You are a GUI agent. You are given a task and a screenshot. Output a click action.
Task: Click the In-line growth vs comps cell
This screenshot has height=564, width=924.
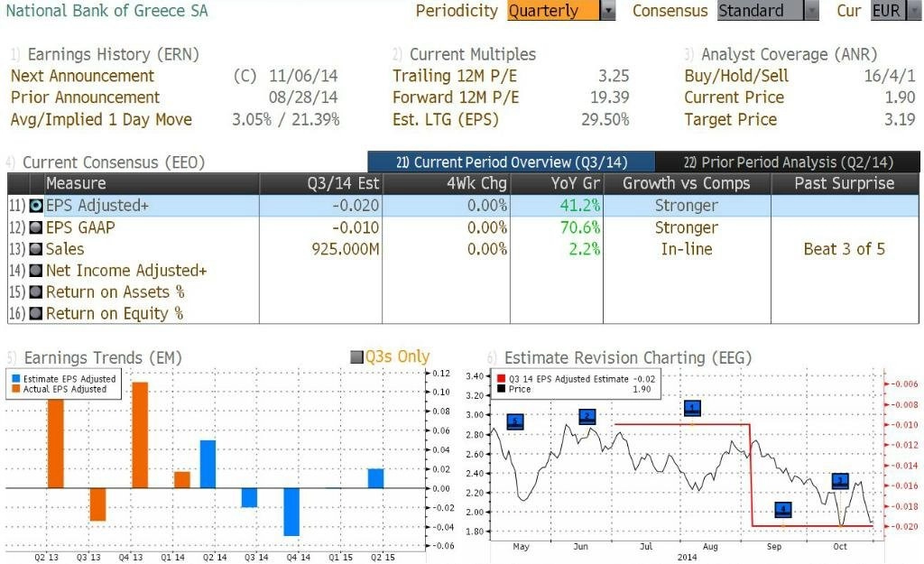pyautogui.click(x=687, y=249)
